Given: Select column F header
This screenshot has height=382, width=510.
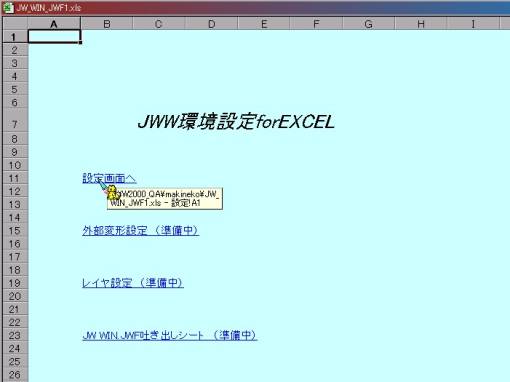Looking at the screenshot, I should [x=316, y=24].
